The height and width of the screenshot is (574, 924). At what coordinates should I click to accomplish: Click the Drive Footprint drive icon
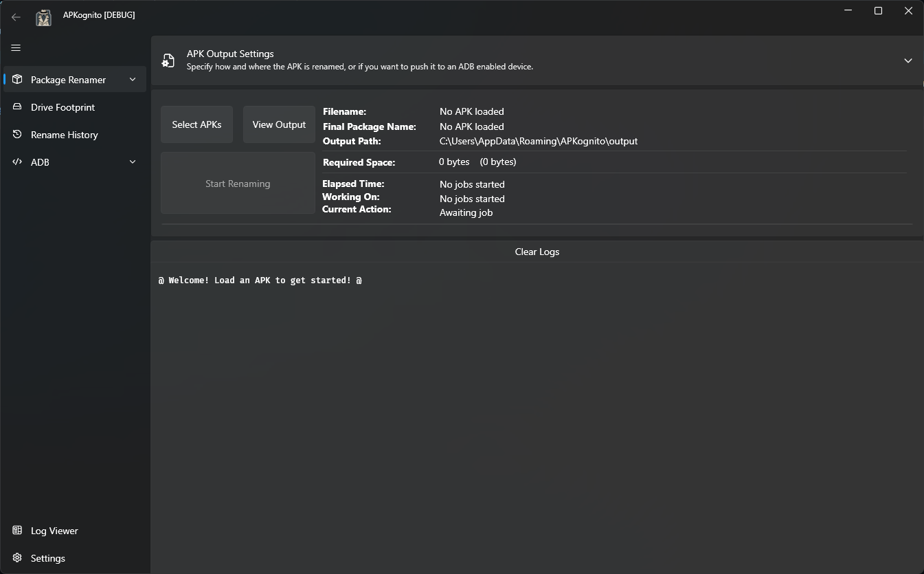coord(17,107)
